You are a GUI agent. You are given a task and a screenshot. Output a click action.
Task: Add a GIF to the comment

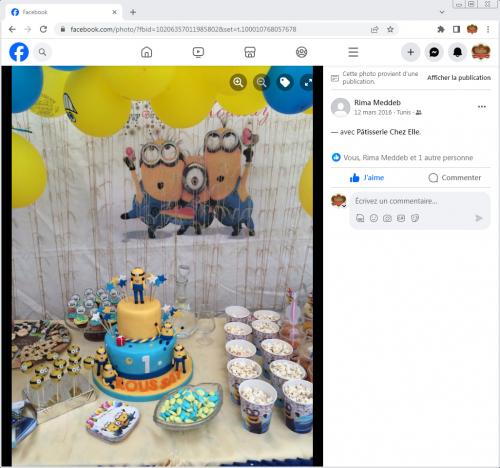401,218
